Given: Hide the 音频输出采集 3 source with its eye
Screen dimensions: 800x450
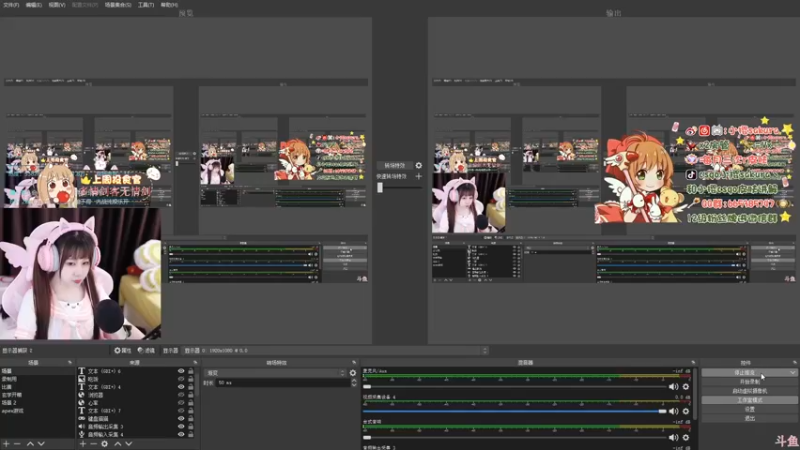Looking at the screenshot, I should point(181,427).
